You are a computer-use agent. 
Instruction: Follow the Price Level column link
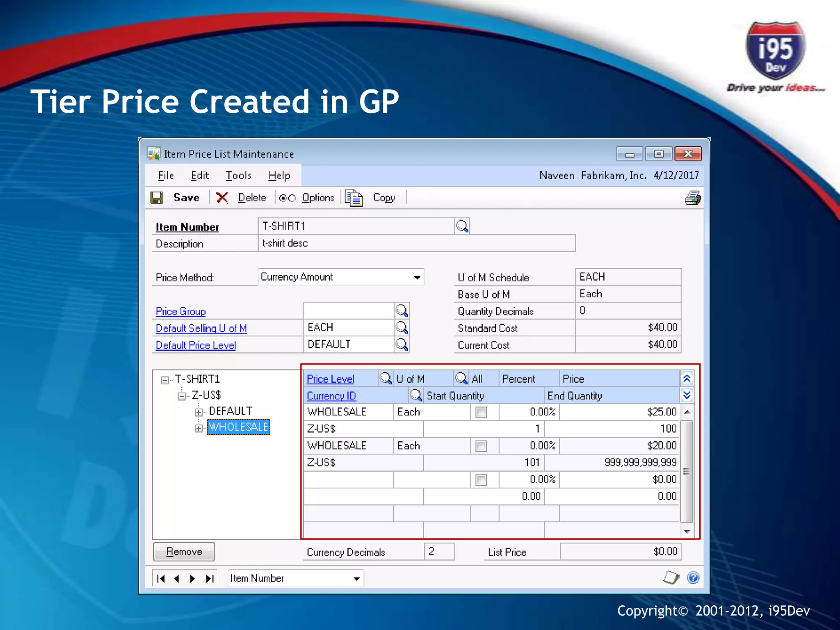point(330,379)
